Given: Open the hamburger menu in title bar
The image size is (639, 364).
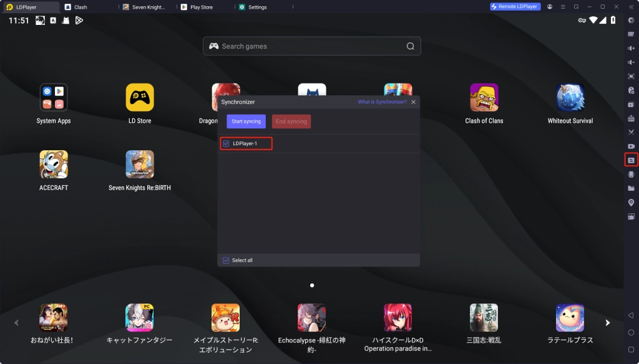Looking at the screenshot, I should 563,7.
